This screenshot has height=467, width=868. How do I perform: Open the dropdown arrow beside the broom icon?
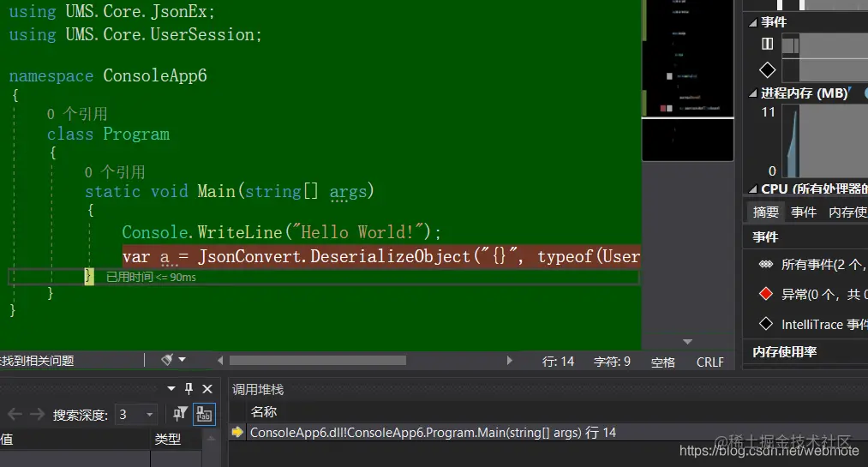(183, 360)
